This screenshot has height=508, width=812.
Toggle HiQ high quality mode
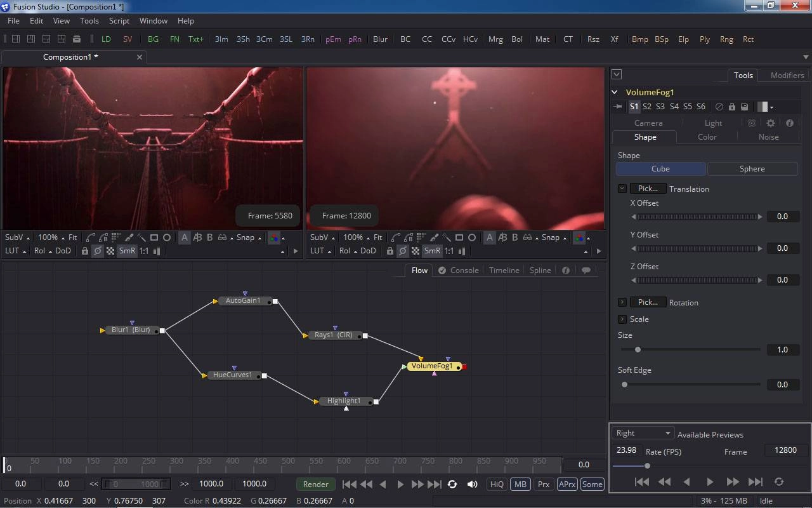tap(497, 484)
